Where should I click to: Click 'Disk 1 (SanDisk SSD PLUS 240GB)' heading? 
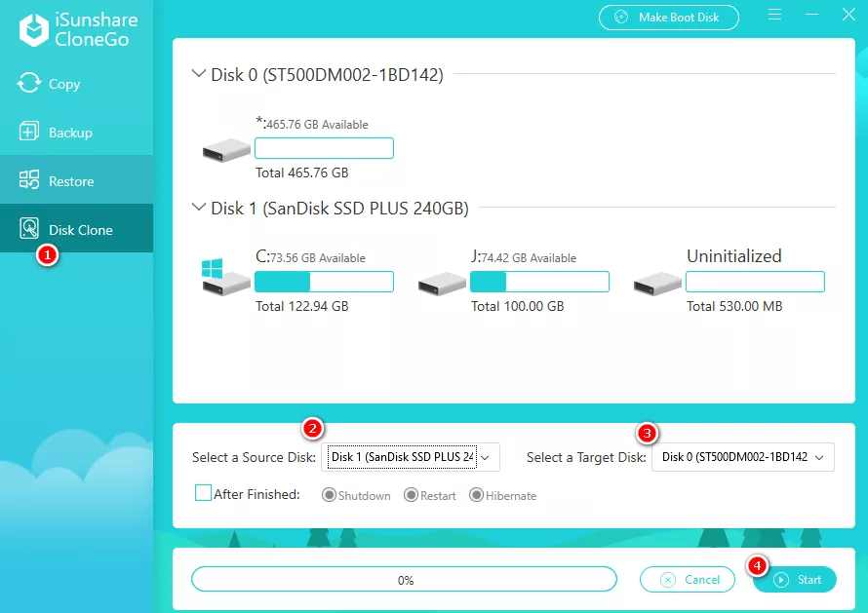[339, 208]
